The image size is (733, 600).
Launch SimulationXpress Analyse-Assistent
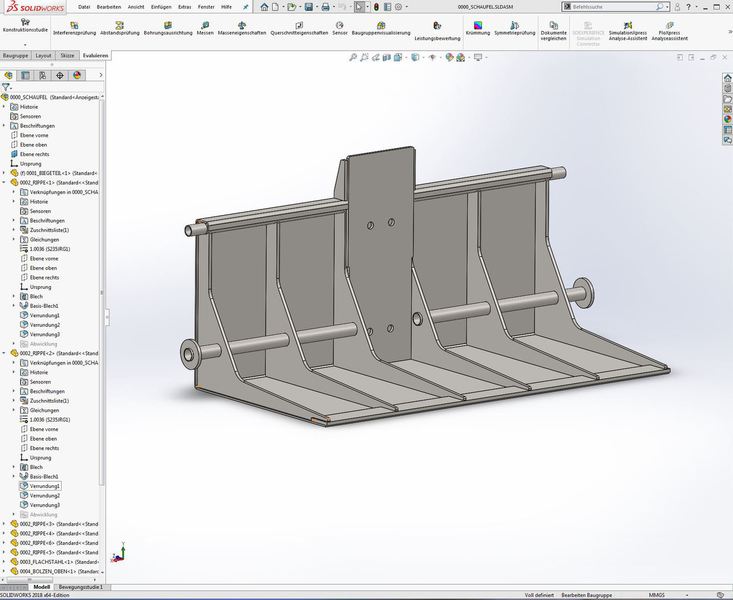(x=628, y=31)
